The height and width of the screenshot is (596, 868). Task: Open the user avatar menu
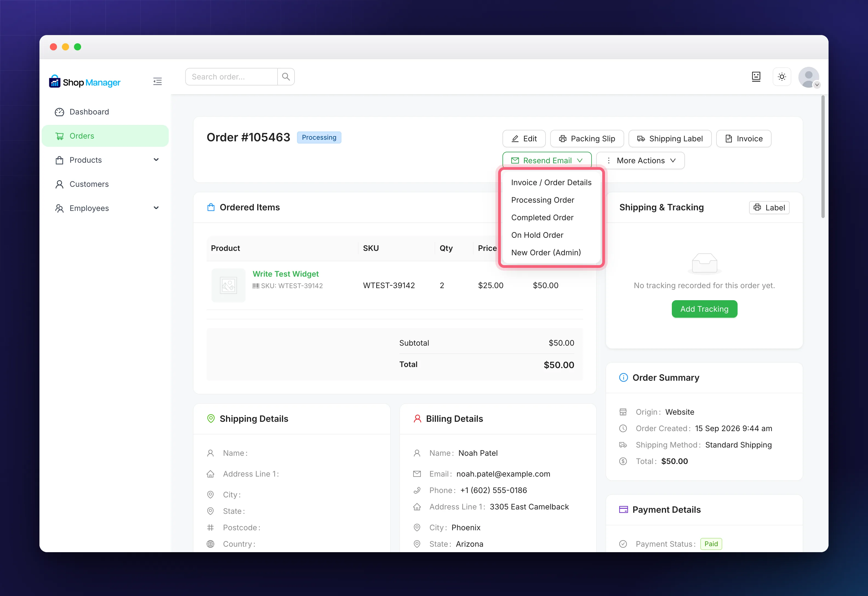(809, 78)
